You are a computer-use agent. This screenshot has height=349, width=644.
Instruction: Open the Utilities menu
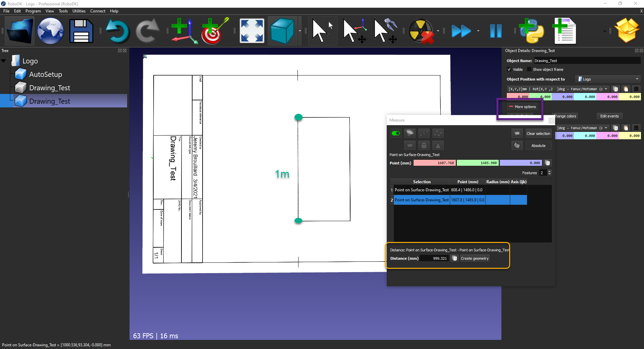[x=79, y=11]
